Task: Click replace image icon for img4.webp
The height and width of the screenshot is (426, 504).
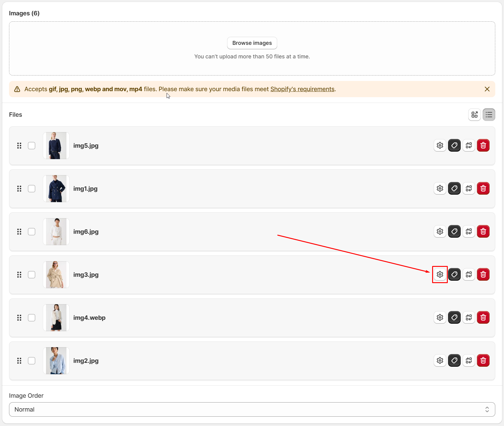Action: coord(469,317)
